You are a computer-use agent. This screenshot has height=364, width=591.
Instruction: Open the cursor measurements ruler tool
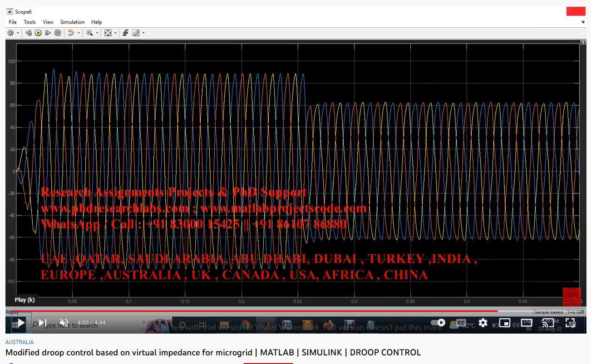click(136, 33)
